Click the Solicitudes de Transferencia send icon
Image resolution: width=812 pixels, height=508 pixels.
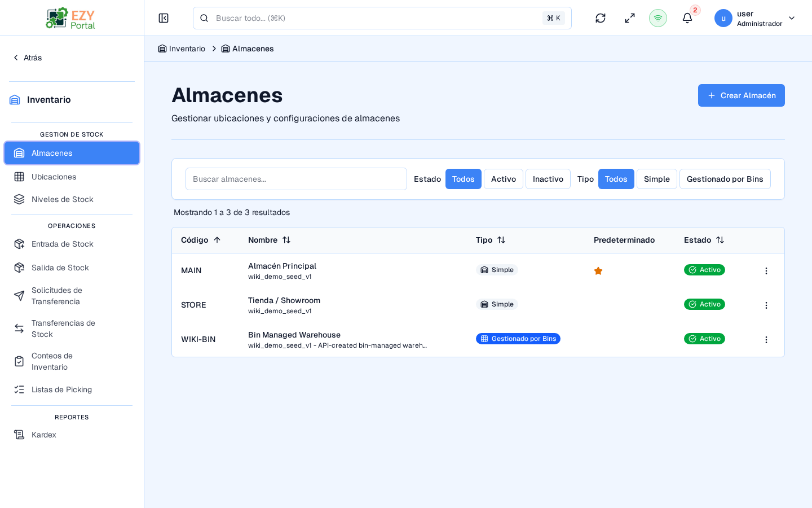19,296
